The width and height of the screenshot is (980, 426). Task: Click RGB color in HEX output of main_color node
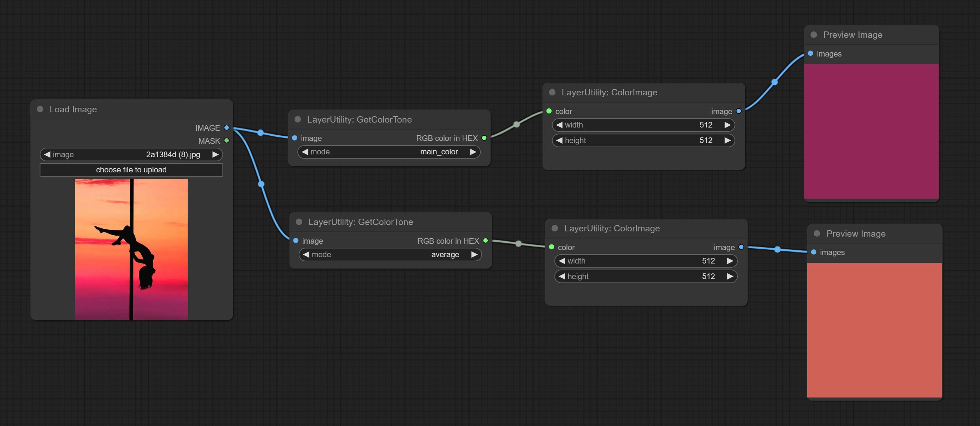[x=484, y=138]
